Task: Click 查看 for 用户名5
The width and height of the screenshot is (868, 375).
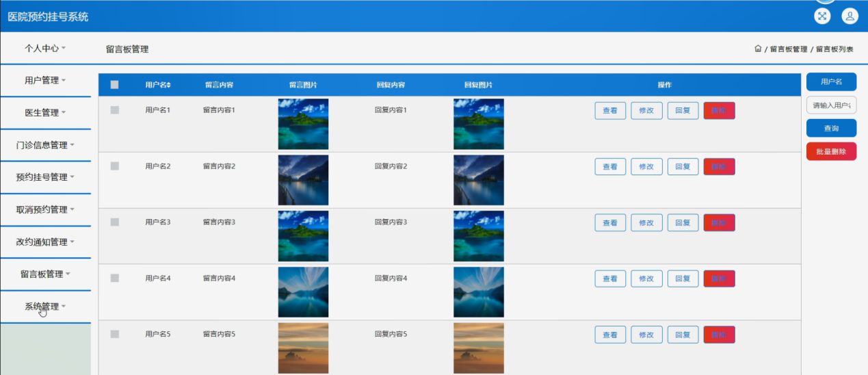Action: point(610,335)
